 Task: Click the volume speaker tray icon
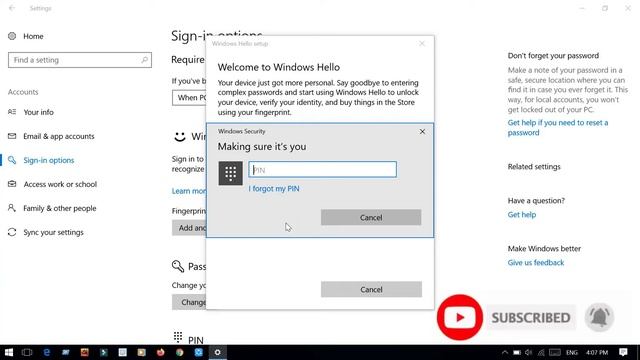click(x=529, y=352)
